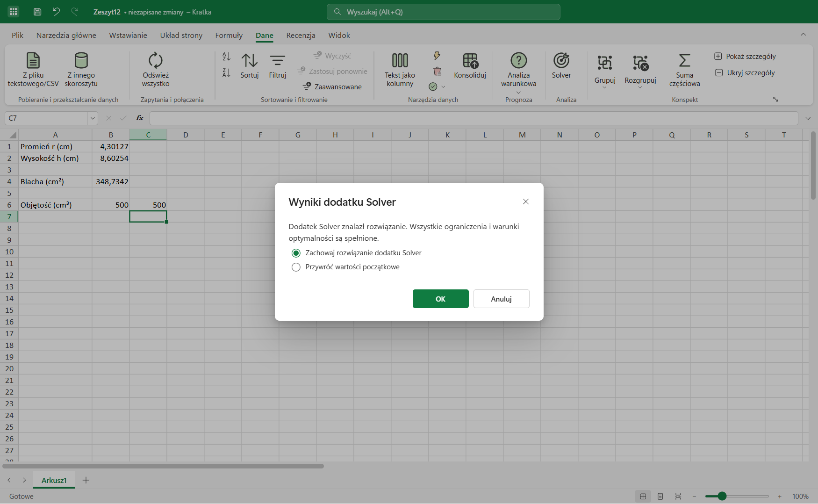This screenshot has height=504, width=818.
Task: Click Ukryj szczegóły in Konspekt group
Action: coord(745,72)
